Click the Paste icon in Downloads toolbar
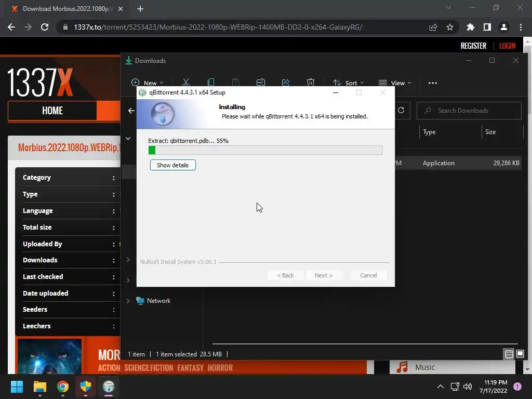The image size is (532, 399). (235, 83)
